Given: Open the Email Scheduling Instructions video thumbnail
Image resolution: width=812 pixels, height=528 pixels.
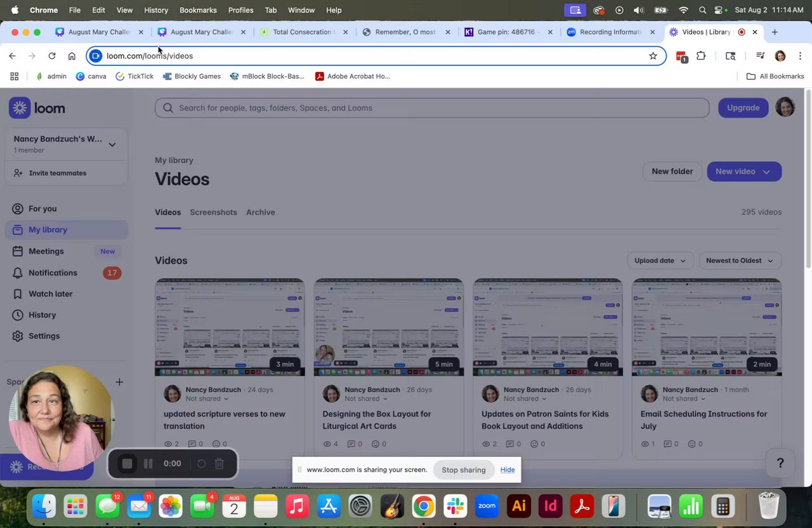Looking at the screenshot, I should (x=707, y=327).
